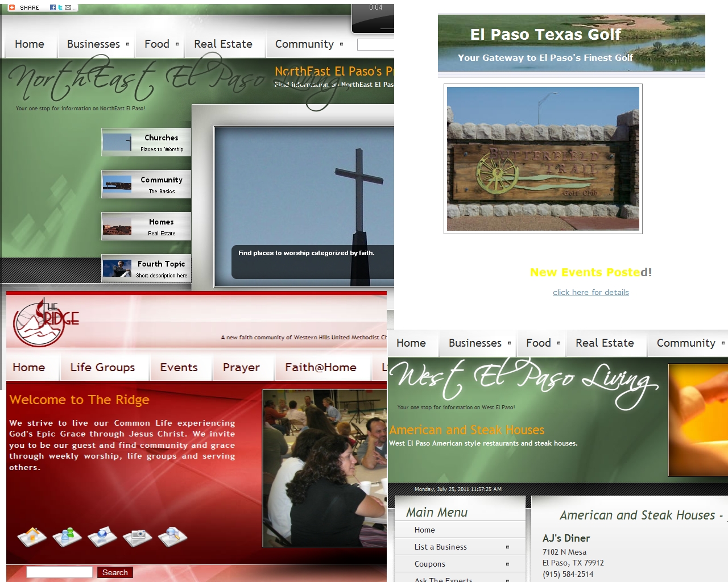Click the Butterfield Trail Golf Club photo

coord(543,159)
